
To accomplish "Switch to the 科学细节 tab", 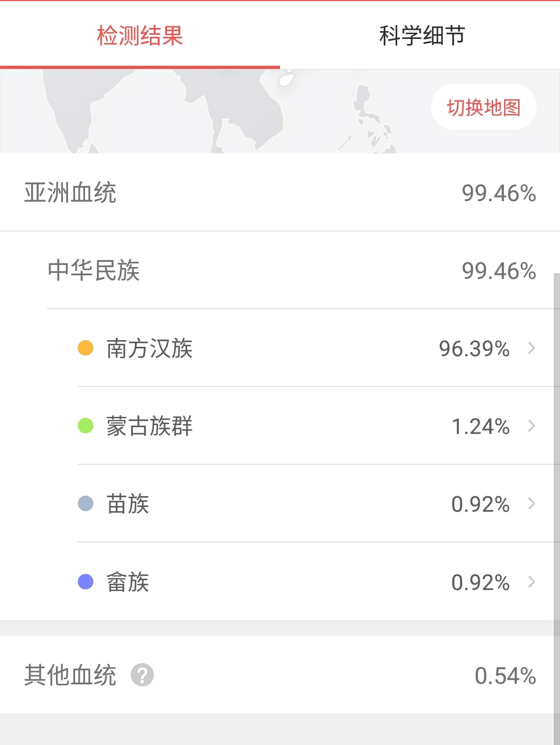I will (x=422, y=36).
